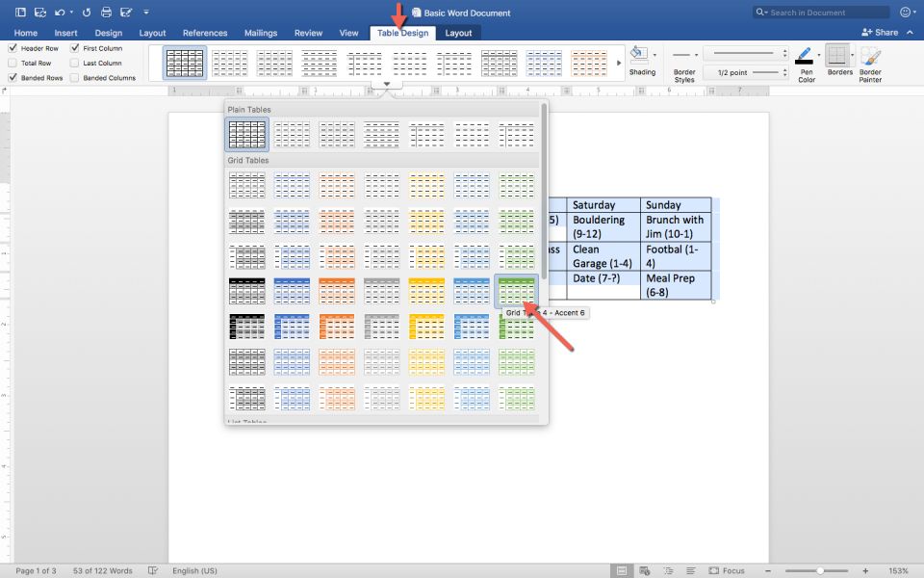The width and height of the screenshot is (924, 578).
Task: Click the Borders button icon
Action: [x=839, y=56]
